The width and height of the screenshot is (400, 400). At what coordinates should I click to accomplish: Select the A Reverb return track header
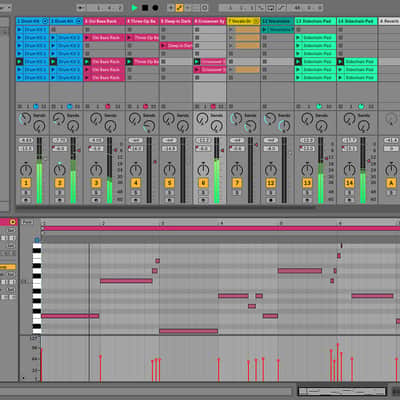[389, 21]
